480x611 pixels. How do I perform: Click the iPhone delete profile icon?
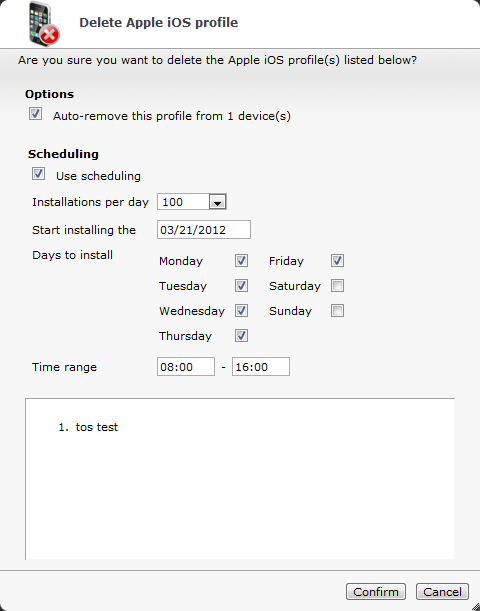coord(44,24)
